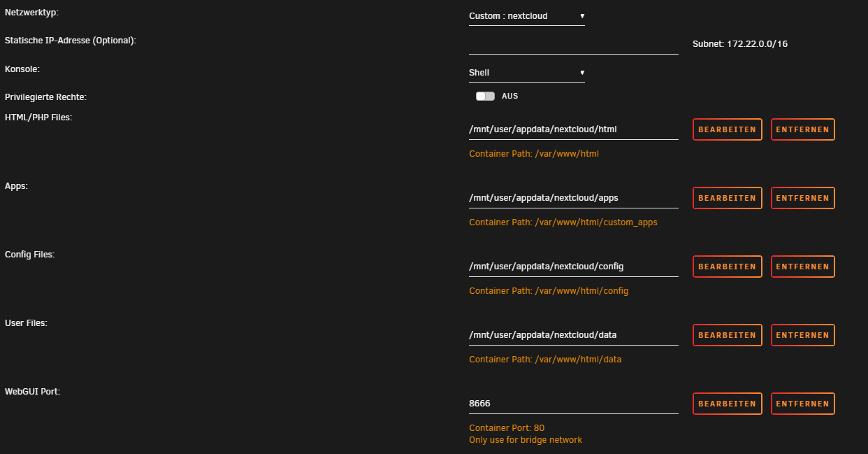The height and width of the screenshot is (454, 868).
Task: Click the User Files path field
Action: [x=574, y=335]
